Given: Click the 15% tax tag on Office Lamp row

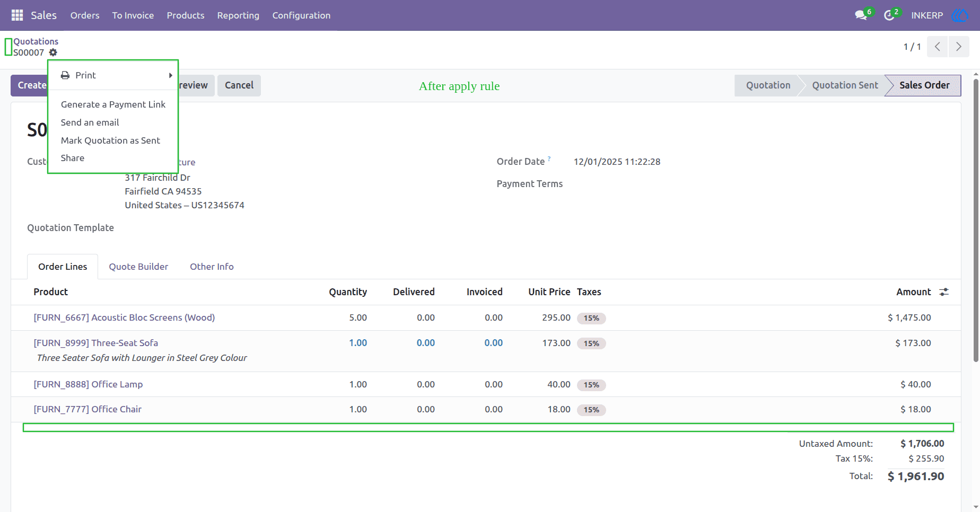Looking at the screenshot, I should [591, 385].
